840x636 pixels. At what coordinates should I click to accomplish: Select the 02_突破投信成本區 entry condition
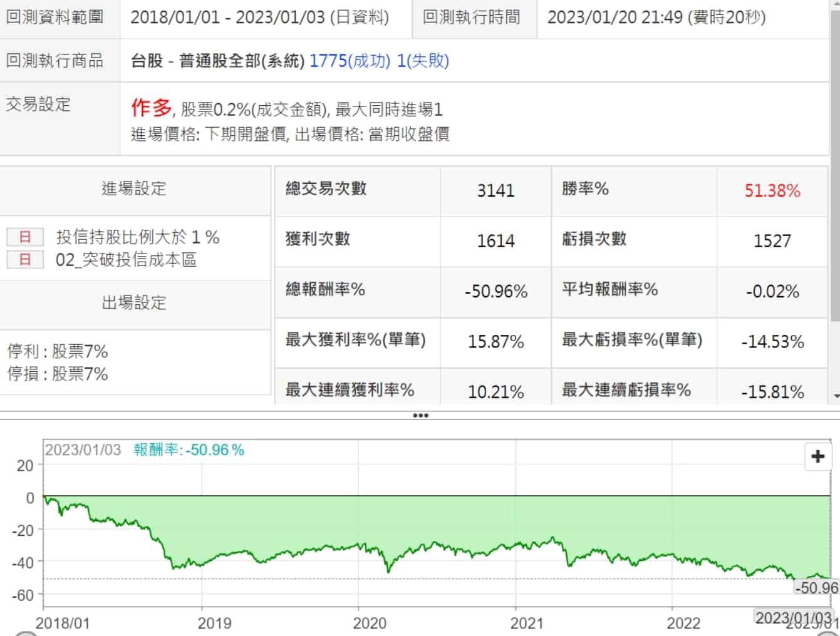point(126,259)
